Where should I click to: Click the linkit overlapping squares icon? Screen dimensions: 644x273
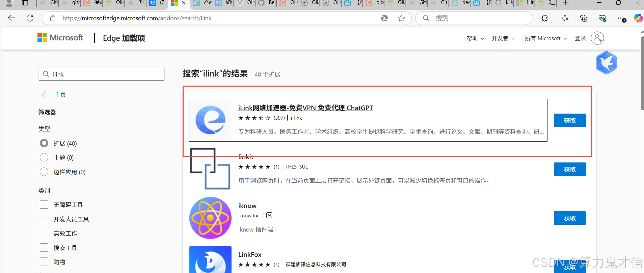click(x=210, y=169)
